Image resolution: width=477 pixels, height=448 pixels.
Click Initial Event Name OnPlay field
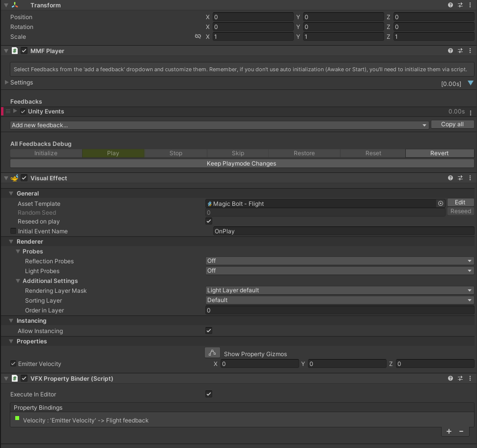pos(343,231)
